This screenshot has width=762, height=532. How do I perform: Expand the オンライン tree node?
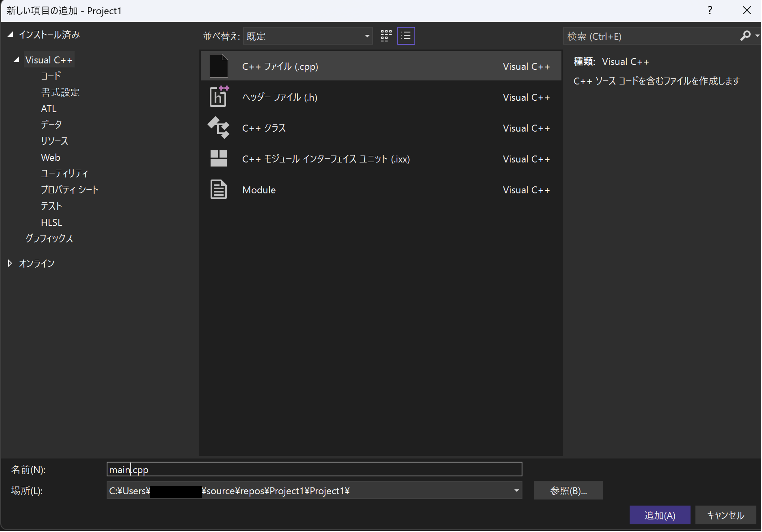pyautogui.click(x=10, y=263)
